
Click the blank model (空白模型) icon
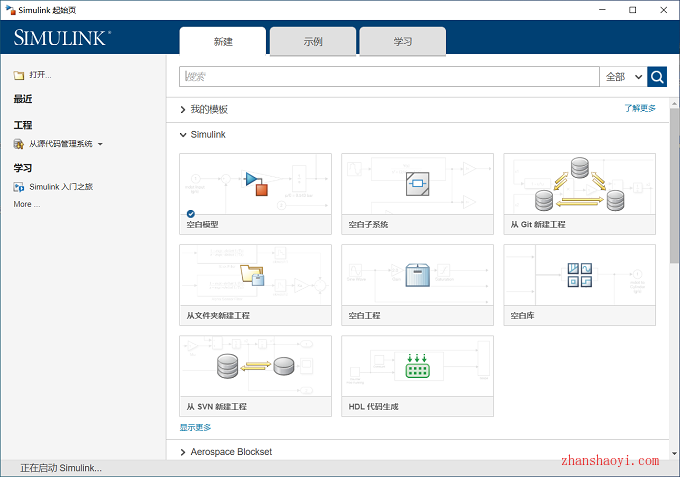coord(256,184)
